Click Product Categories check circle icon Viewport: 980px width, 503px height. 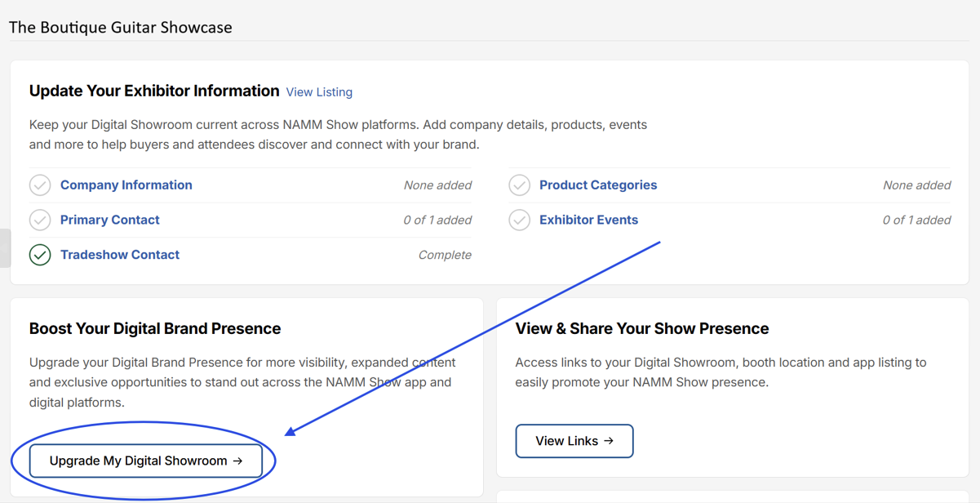(520, 185)
